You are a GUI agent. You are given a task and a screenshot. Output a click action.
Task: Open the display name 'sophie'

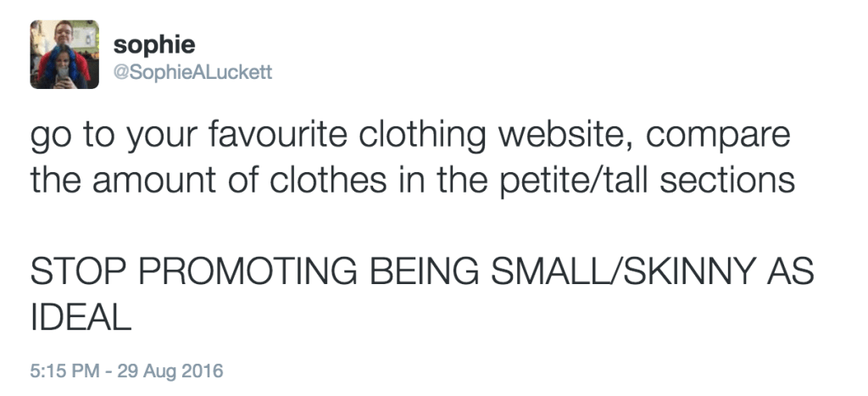pos(153,44)
